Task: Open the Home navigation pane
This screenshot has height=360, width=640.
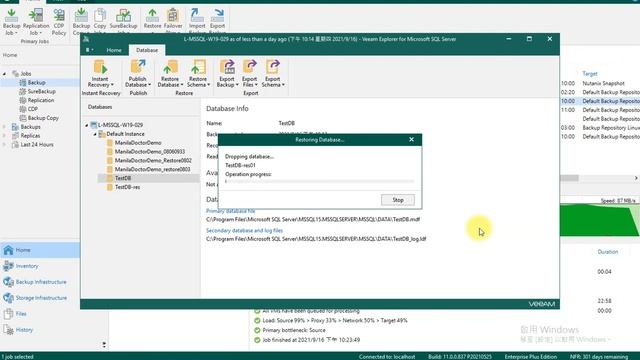Action: (x=40, y=250)
